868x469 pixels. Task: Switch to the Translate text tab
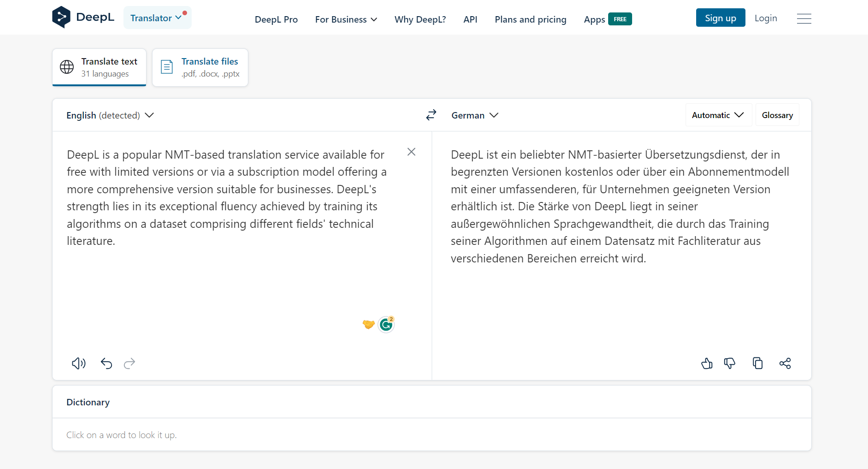99,67
